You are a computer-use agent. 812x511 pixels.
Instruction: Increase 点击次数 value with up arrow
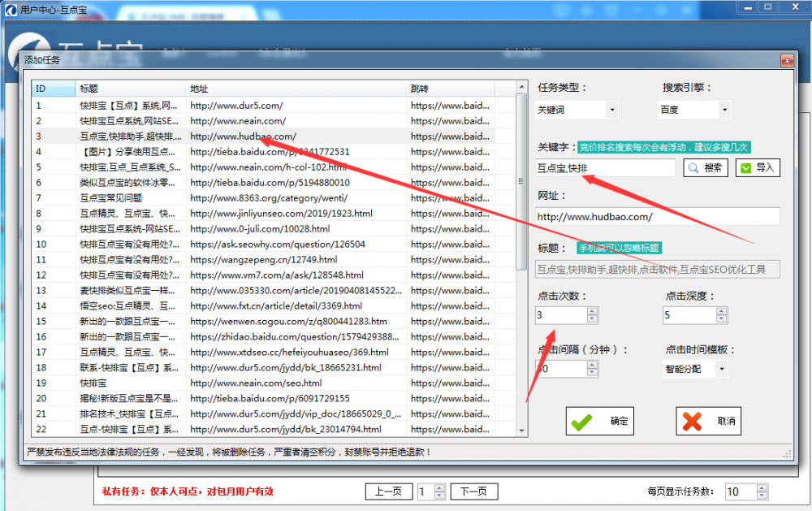[593, 311]
